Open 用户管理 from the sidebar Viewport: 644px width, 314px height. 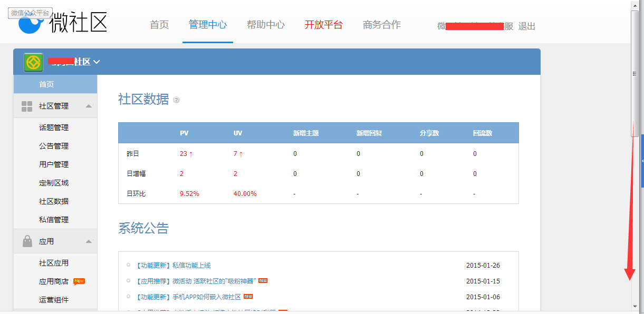54,164
